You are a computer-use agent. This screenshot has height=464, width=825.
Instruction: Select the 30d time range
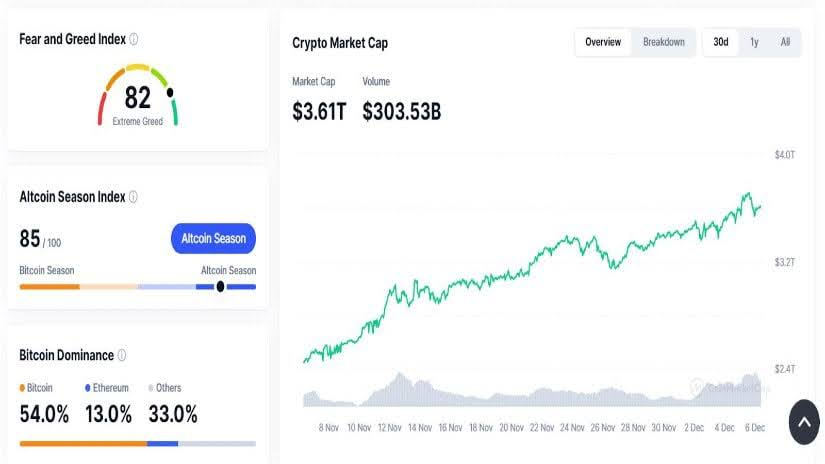point(721,42)
